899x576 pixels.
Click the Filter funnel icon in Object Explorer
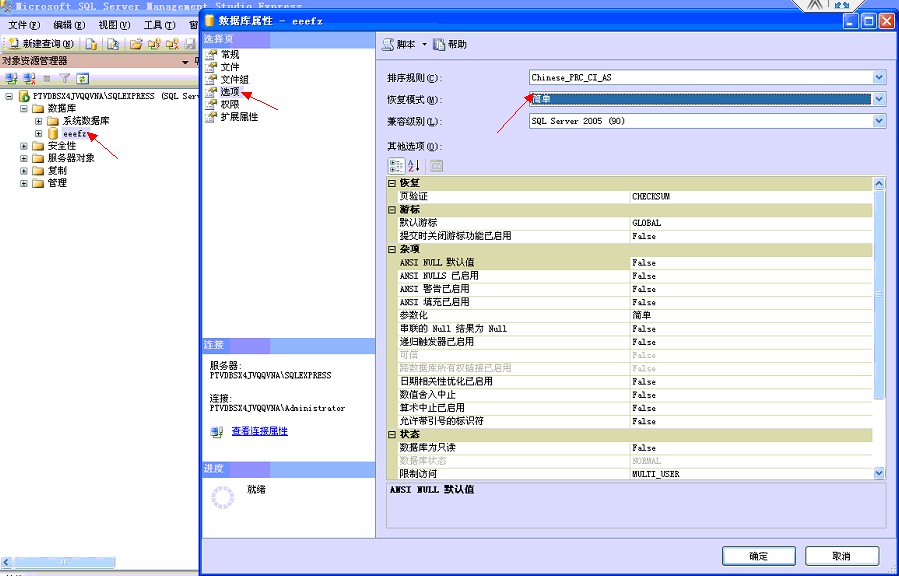click(x=65, y=79)
